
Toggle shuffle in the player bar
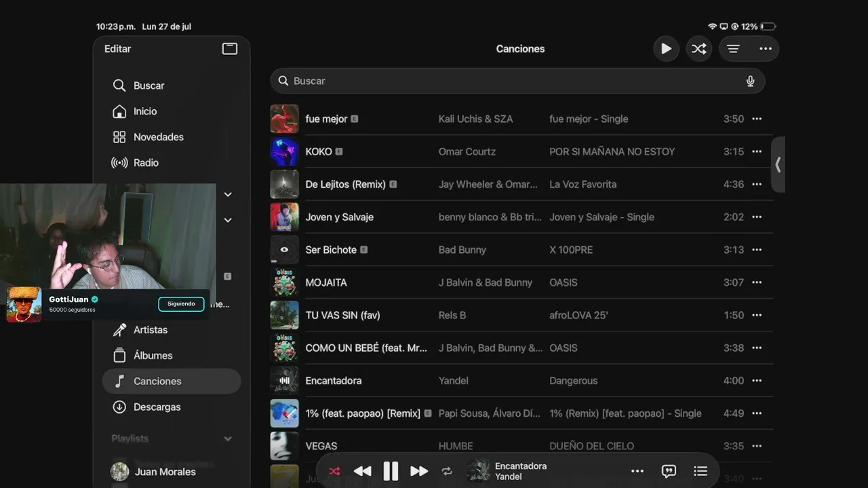(334, 471)
